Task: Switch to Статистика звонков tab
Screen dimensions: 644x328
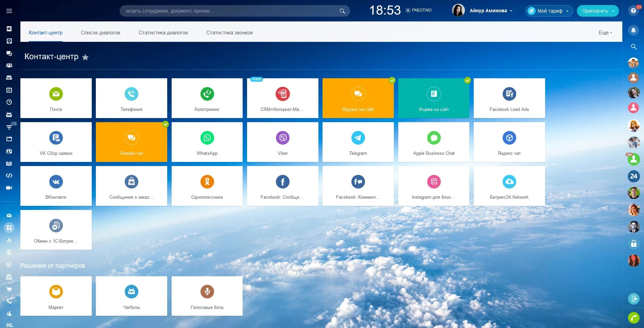Action: pos(229,33)
